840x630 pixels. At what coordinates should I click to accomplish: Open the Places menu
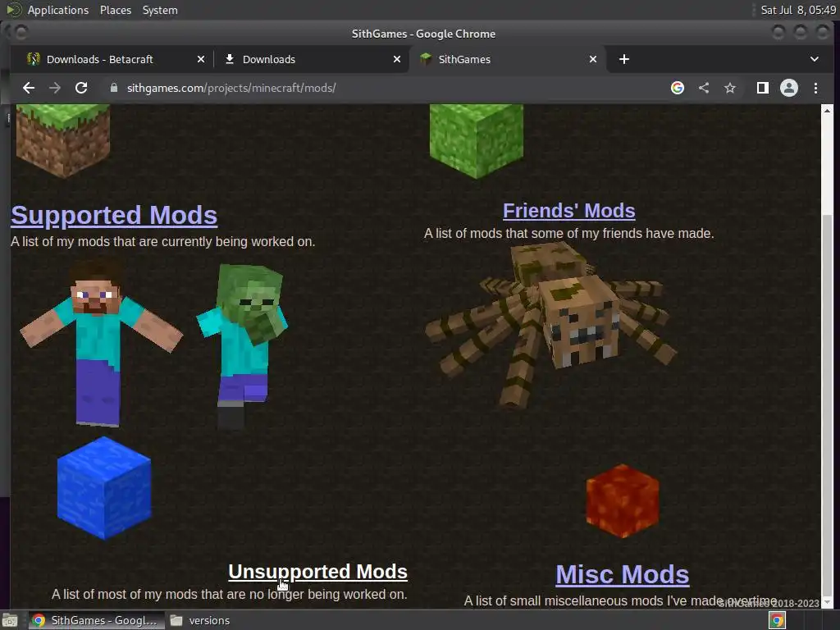(115, 10)
